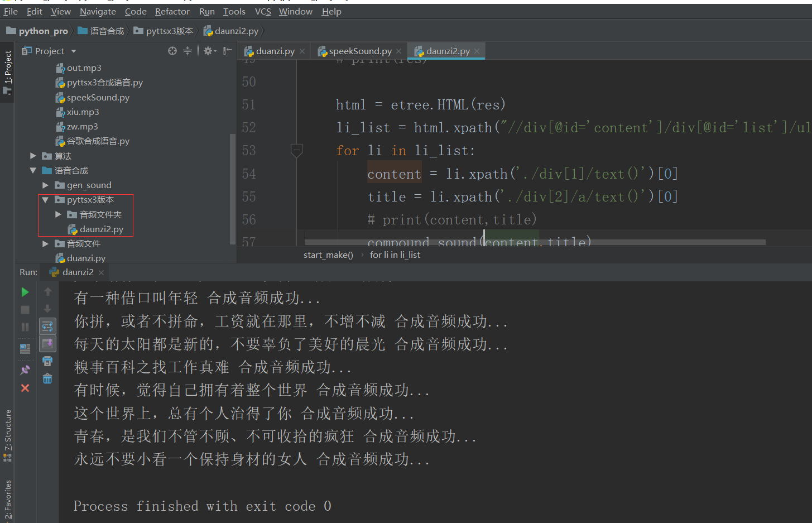This screenshot has width=812, height=523.
Task: Open the VCS menu
Action: click(263, 11)
